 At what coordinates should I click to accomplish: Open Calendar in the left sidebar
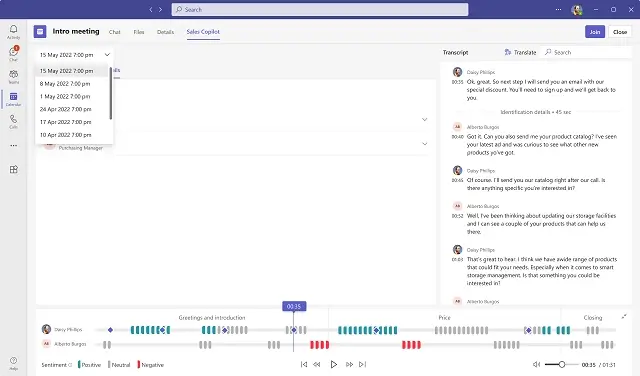coord(13,99)
